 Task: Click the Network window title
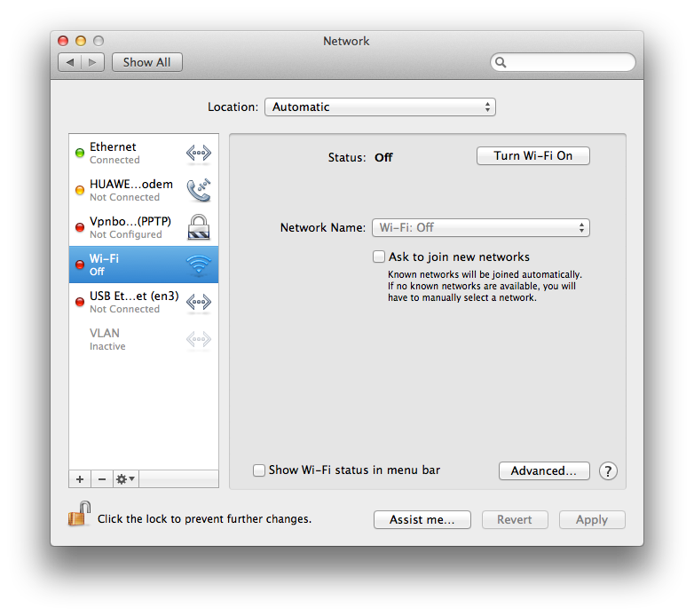346,41
